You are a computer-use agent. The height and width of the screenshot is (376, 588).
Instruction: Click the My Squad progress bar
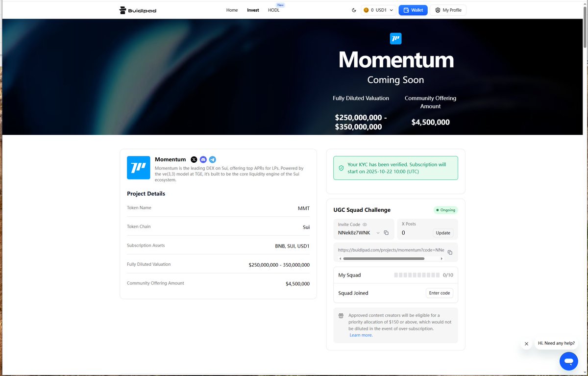point(417,275)
